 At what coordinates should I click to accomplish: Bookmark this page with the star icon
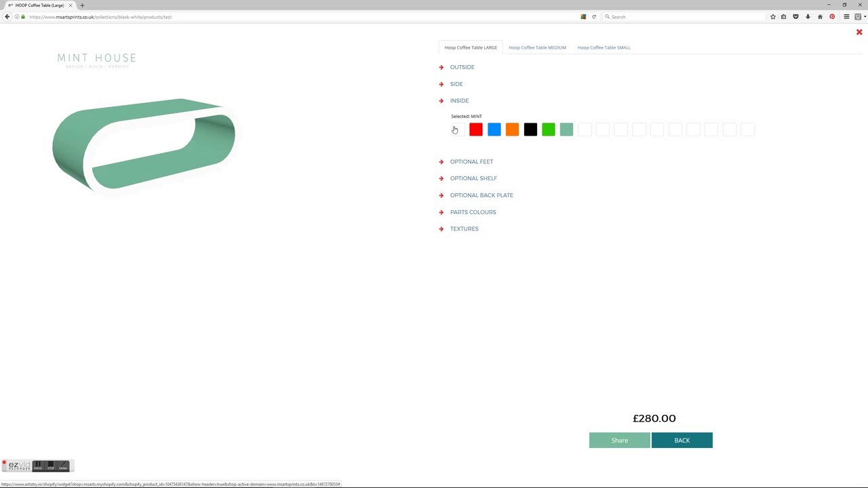pyautogui.click(x=773, y=16)
